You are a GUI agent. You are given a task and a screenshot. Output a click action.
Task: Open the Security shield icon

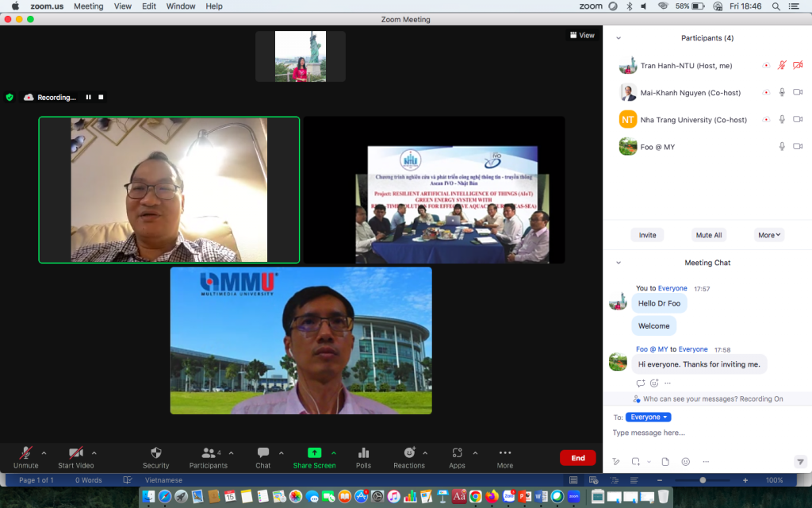click(x=156, y=452)
